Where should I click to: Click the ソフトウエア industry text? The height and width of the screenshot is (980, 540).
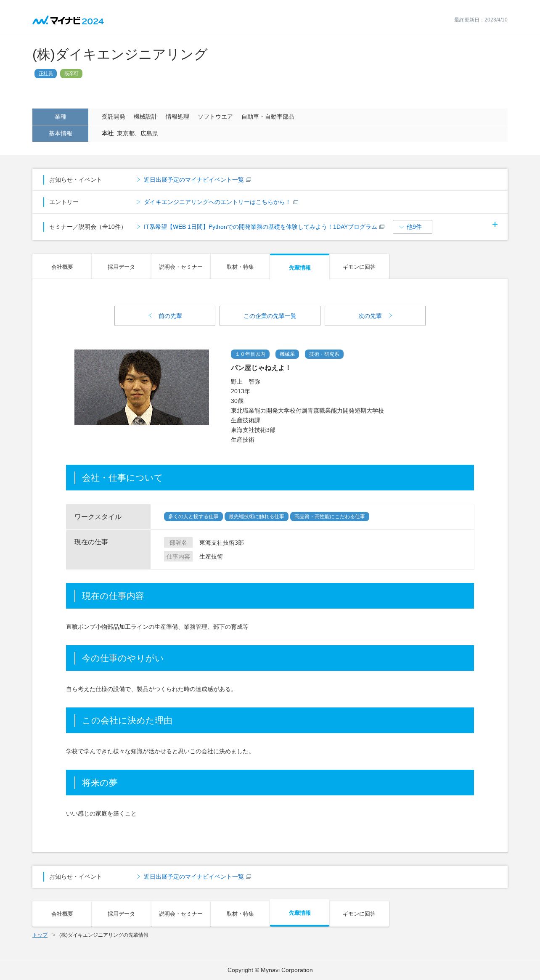pos(215,117)
